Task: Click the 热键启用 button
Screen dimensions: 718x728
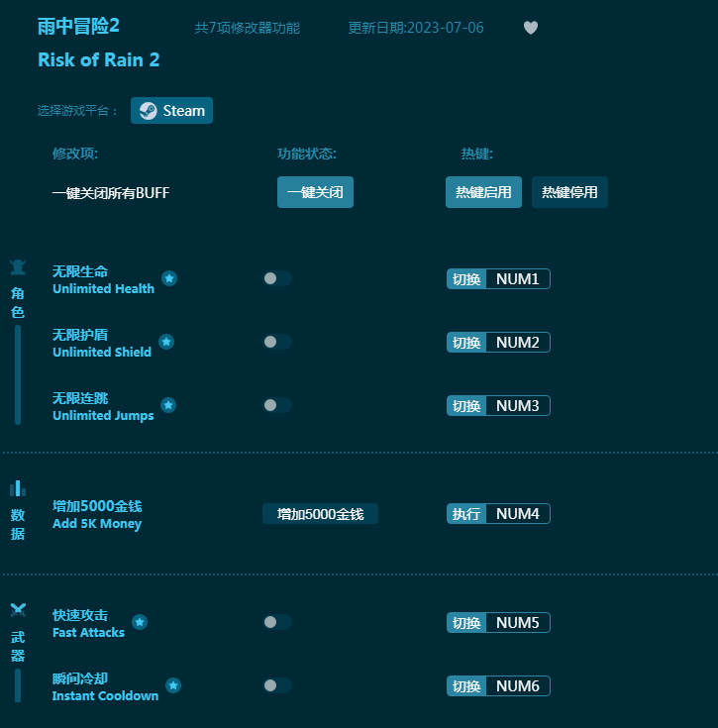Action: tap(483, 192)
